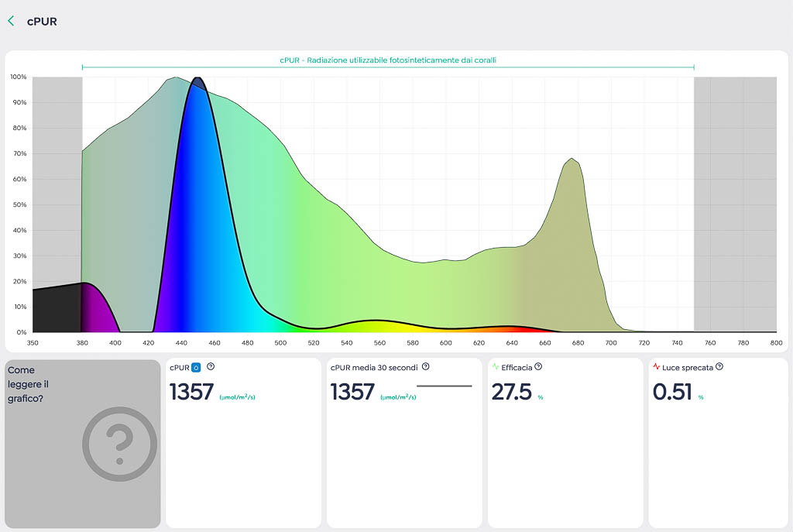Click the gray shaded band right of 750 nm
This screenshot has width=793, height=532.
click(735, 201)
